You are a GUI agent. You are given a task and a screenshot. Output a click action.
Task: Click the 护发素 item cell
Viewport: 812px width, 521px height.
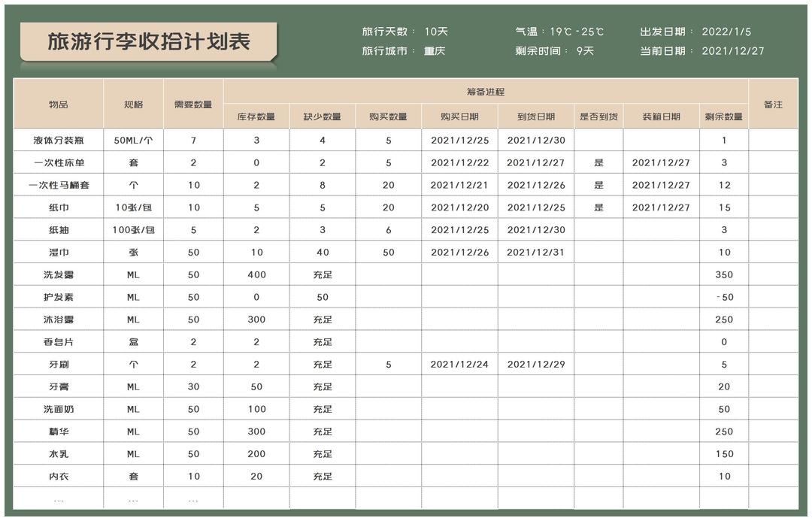(x=59, y=297)
